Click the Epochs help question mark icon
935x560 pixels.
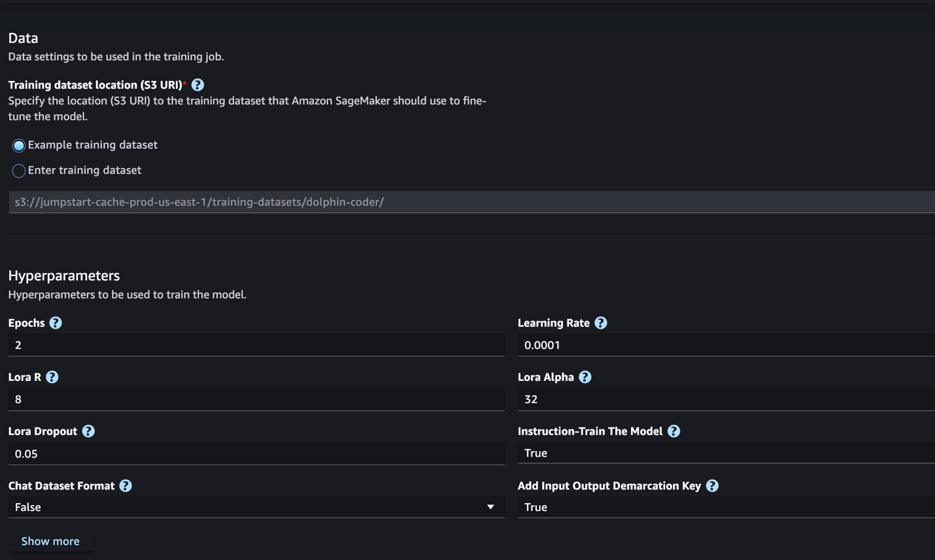pyautogui.click(x=56, y=323)
